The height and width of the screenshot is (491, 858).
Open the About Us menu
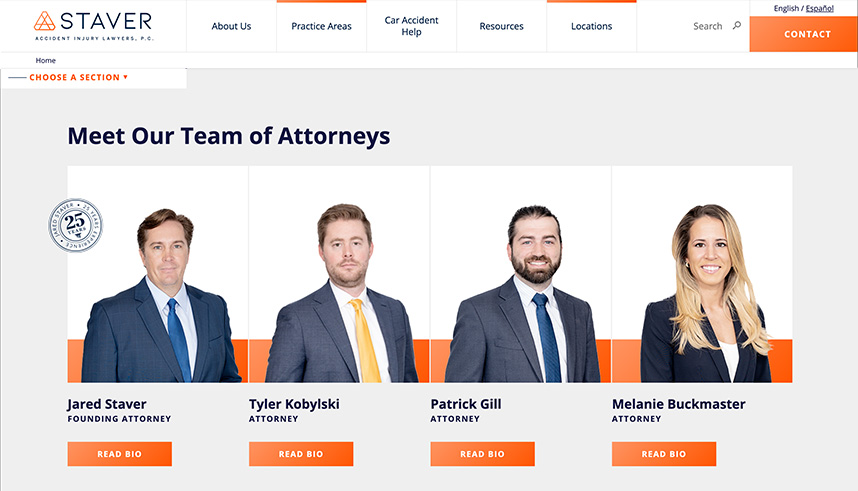(x=231, y=26)
